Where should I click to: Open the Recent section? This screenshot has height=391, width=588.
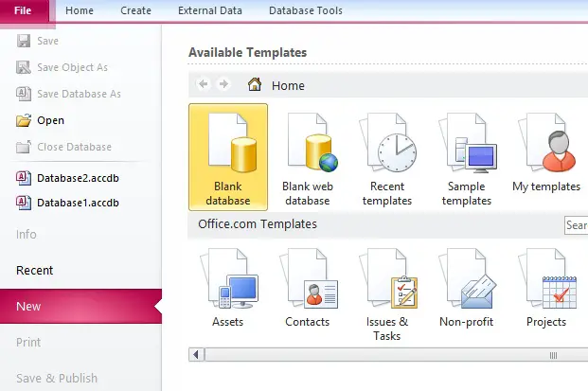pyautogui.click(x=34, y=270)
